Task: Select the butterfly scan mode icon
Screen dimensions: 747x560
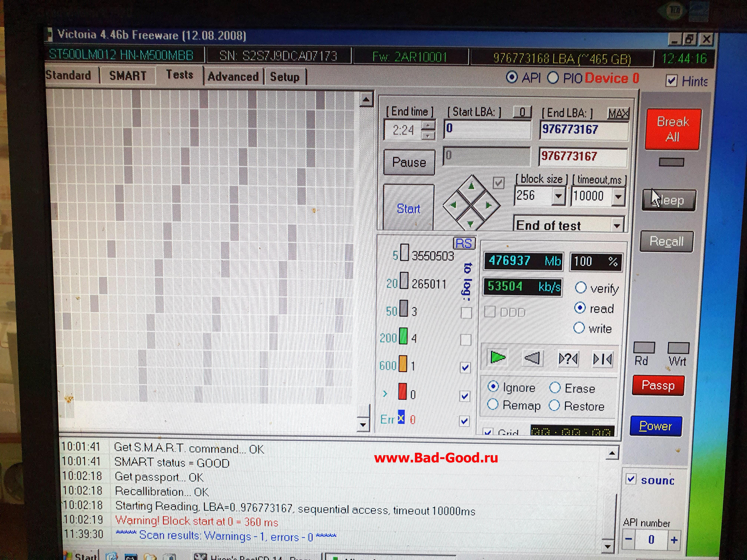Action: pos(603,359)
